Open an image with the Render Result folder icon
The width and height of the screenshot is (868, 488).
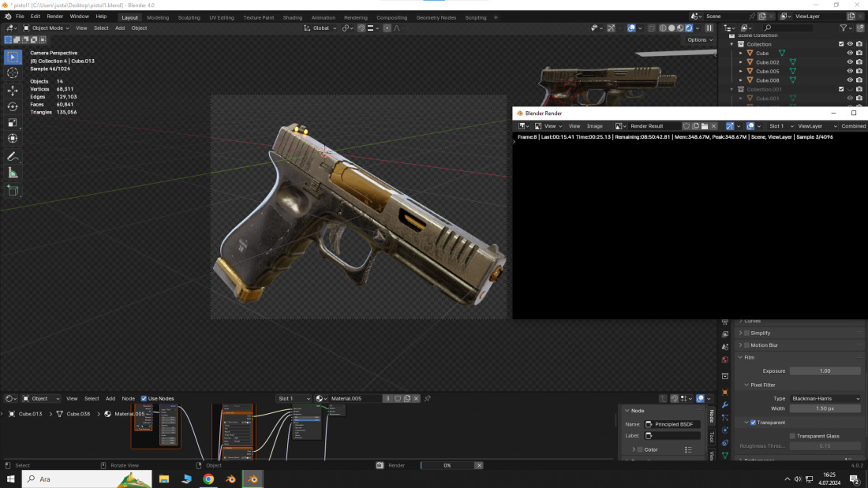(705, 126)
